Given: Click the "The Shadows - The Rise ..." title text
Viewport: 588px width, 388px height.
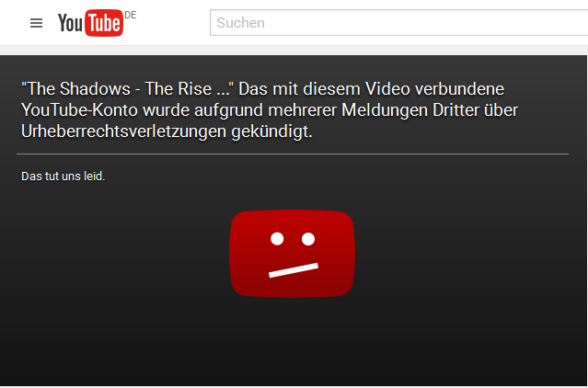Looking at the screenshot, I should coord(128,89).
